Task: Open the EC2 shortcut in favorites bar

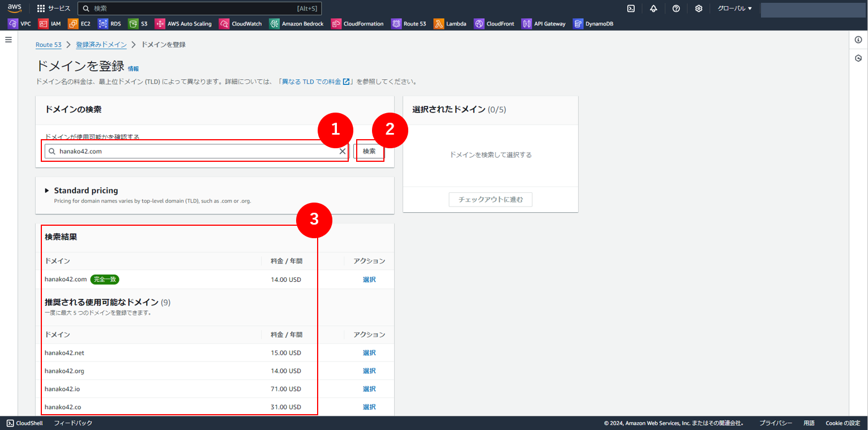Action: pyautogui.click(x=79, y=24)
